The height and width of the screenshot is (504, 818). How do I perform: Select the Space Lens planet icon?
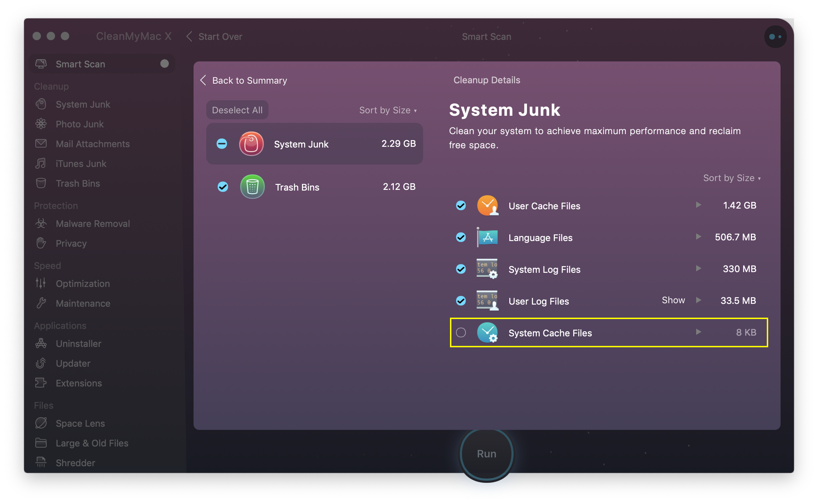tap(41, 423)
